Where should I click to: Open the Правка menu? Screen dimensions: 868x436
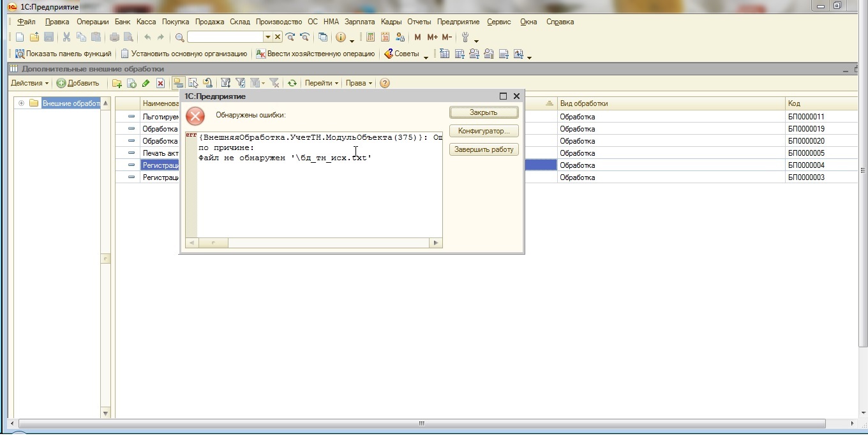[57, 22]
